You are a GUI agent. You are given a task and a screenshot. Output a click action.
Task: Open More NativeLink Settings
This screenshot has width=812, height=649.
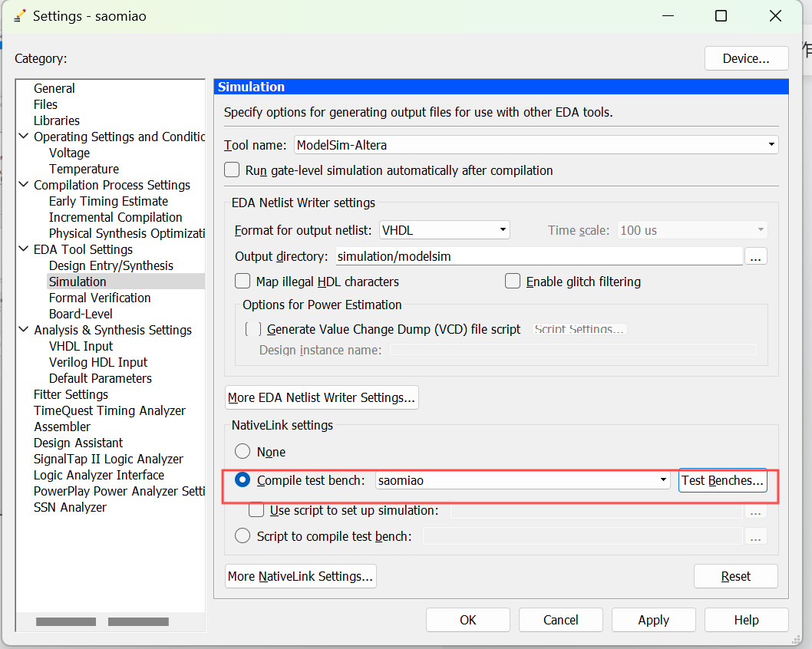click(x=300, y=576)
